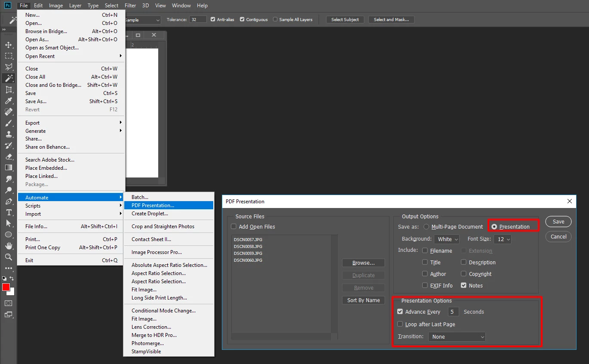Check Add Open Files checkbox
Screen dimensions: 589x364
tap(233, 226)
